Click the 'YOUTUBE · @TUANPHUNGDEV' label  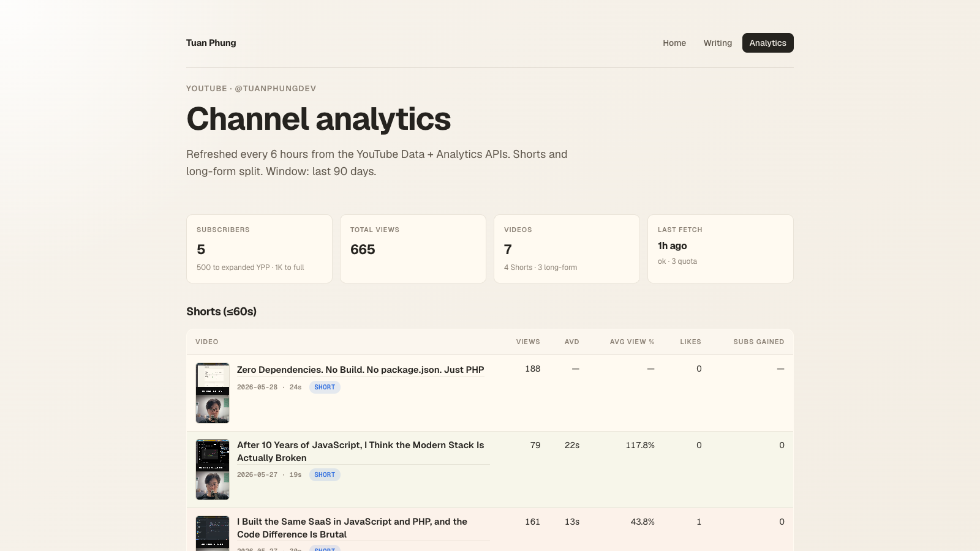coord(251,88)
